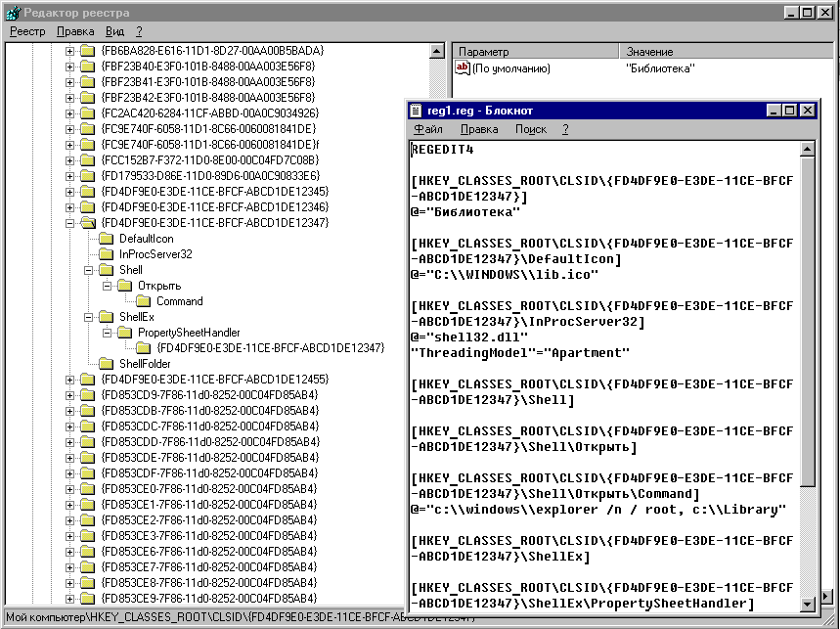Click the REGEDIT4 line in Notepad

pos(443,150)
